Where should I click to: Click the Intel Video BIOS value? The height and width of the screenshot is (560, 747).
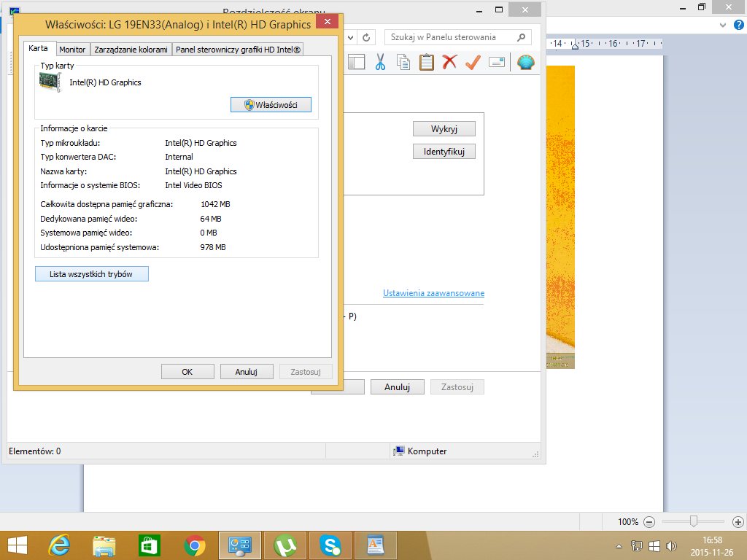click(x=193, y=185)
